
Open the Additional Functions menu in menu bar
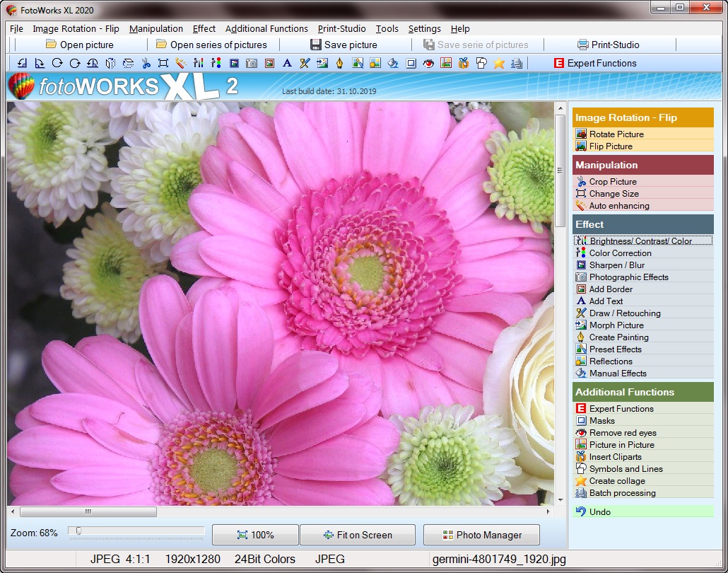click(266, 29)
